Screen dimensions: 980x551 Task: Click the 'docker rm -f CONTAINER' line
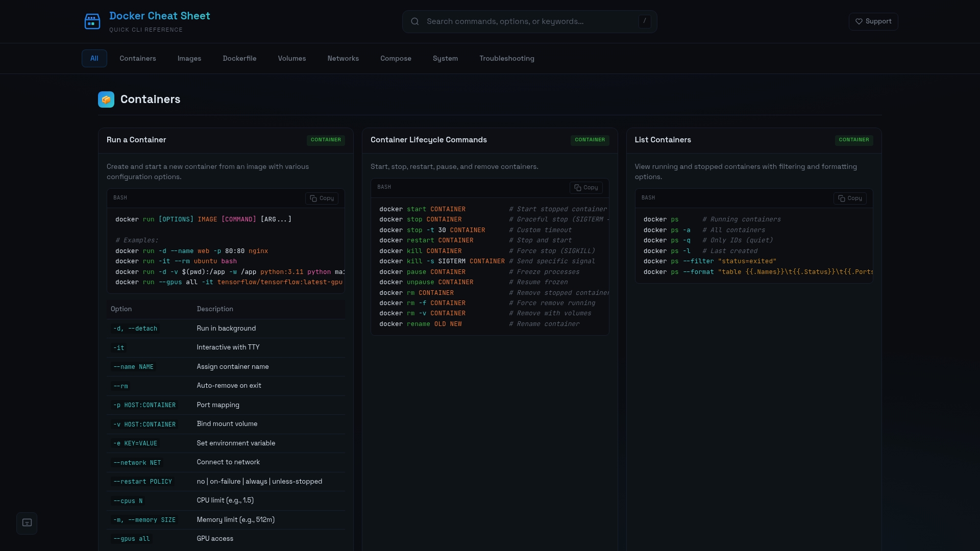422,303
